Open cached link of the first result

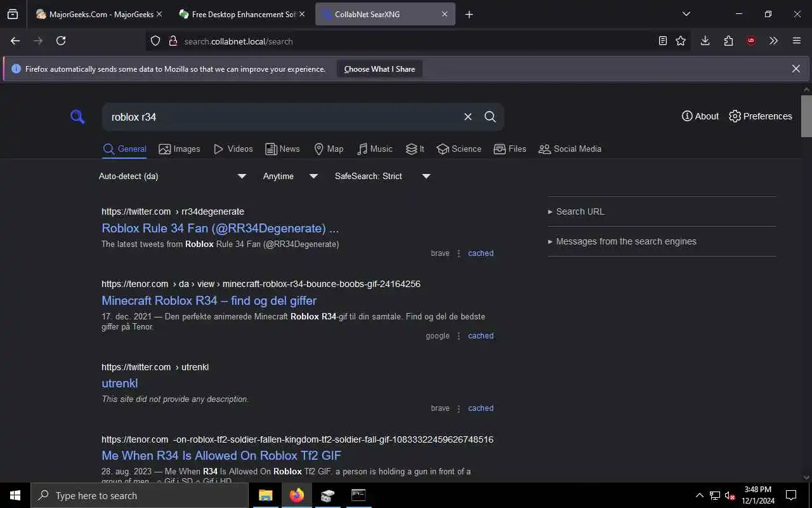pos(481,253)
